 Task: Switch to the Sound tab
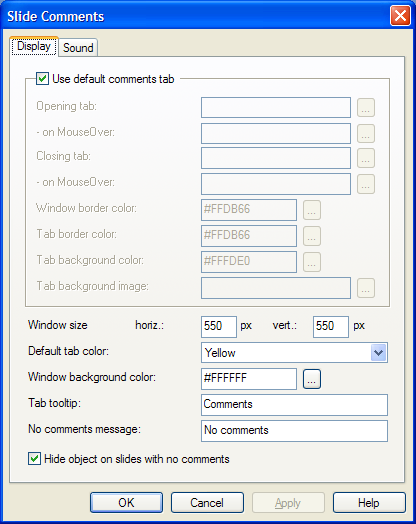(x=78, y=47)
